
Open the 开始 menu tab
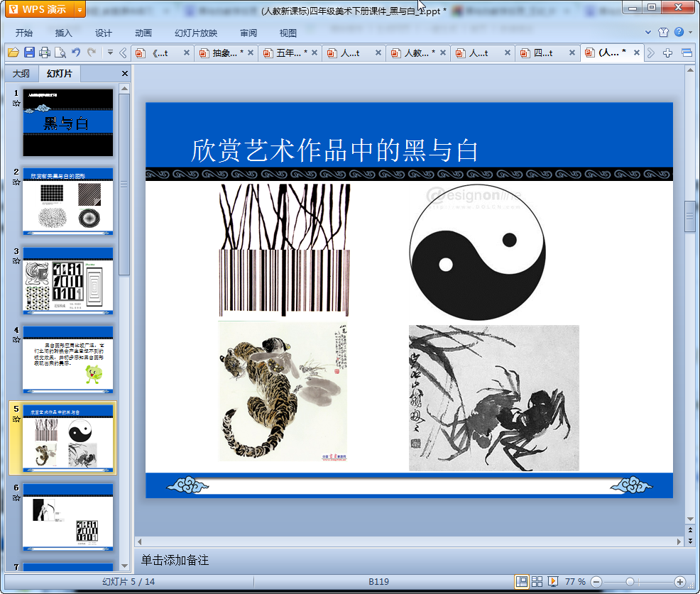coord(23,33)
